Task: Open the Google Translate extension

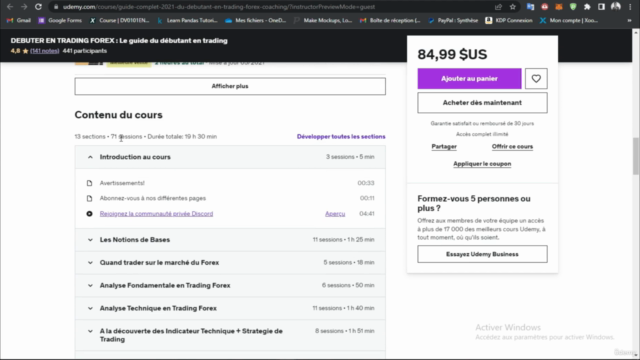Action: point(530,7)
